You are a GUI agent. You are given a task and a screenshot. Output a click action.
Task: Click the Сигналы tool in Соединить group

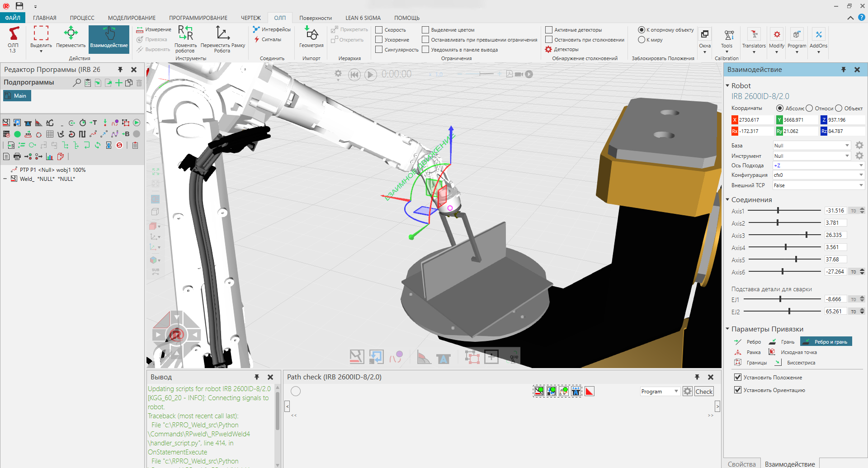pyautogui.click(x=270, y=39)
